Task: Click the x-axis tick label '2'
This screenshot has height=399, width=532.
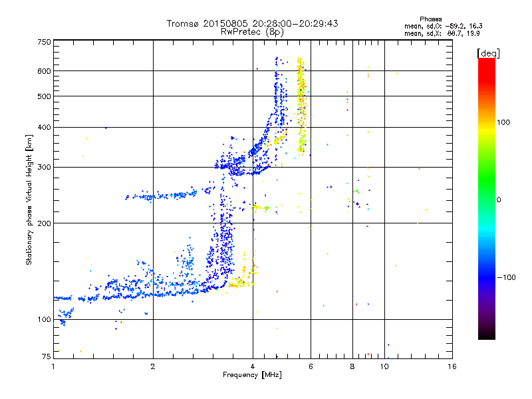Action: tap(153, 366)
